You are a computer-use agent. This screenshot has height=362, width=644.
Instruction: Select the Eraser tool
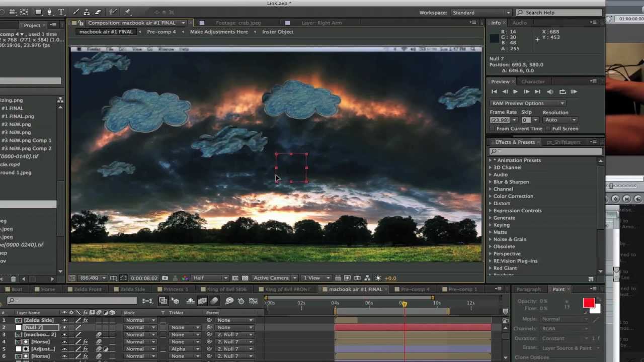pos(98,12)
